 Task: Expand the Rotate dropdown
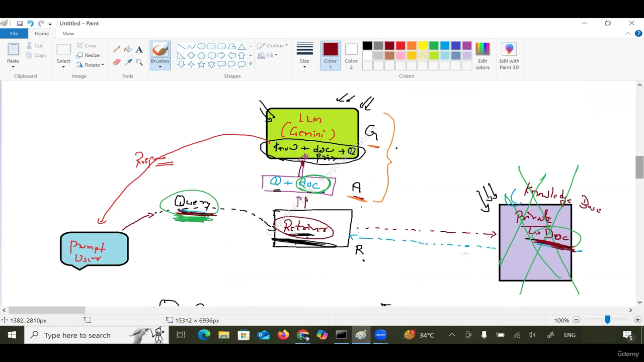(103, 65)
